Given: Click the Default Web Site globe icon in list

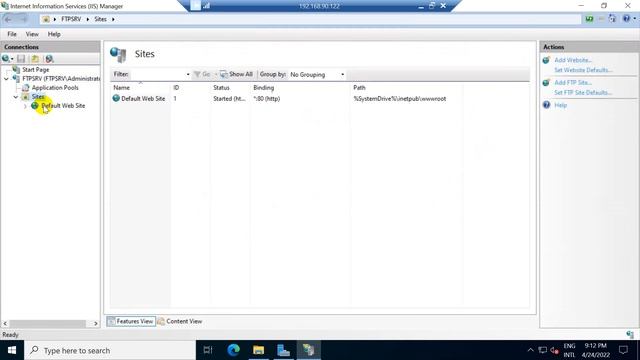Looking at the screenshot, I should tap(116, 98).
